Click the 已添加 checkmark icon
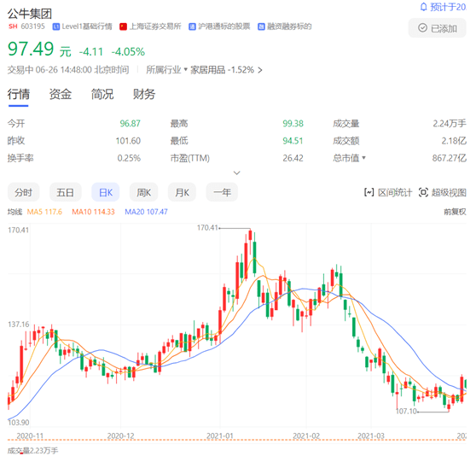 pyautogui.click(x=422, y=28)
